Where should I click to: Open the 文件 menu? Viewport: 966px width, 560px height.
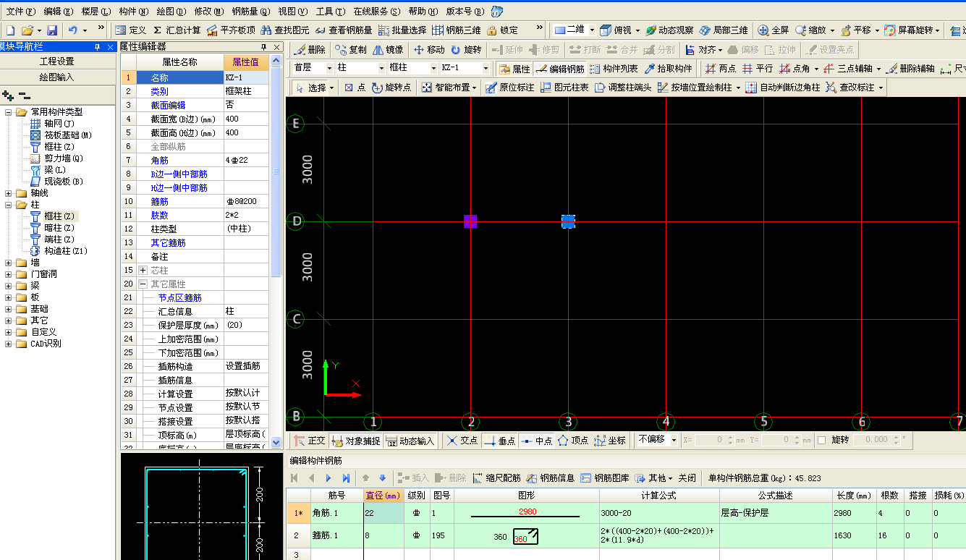pos(20,12)
